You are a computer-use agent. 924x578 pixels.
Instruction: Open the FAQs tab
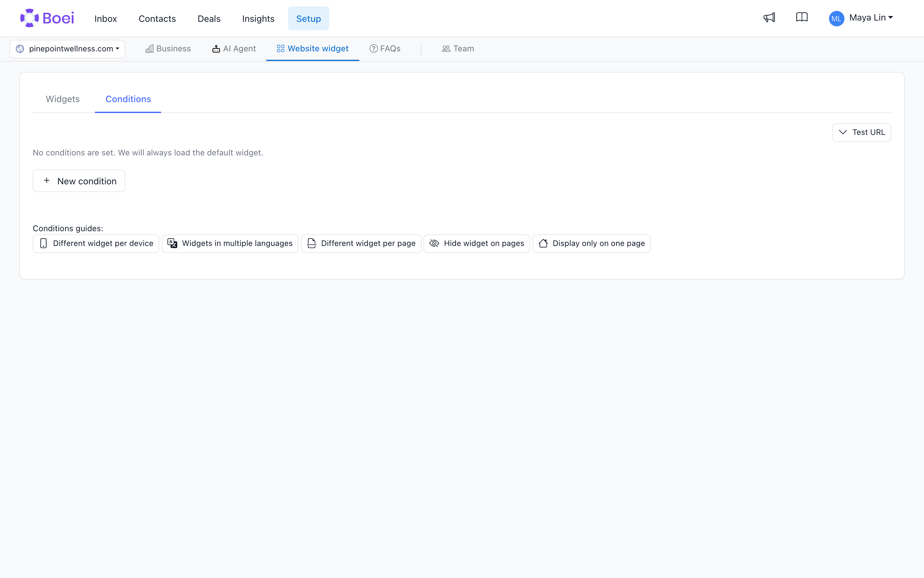coord(385,48)
